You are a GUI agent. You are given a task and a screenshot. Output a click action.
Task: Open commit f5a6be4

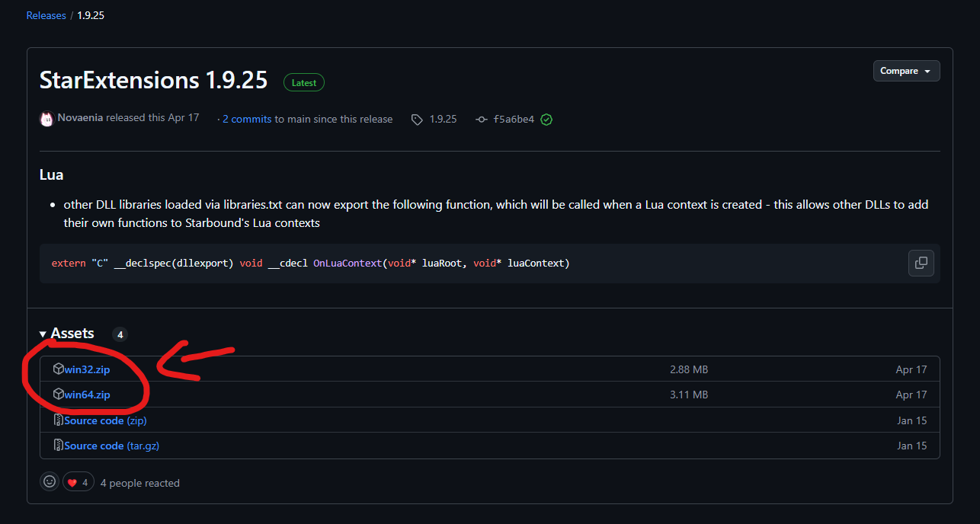pos(514,120)
